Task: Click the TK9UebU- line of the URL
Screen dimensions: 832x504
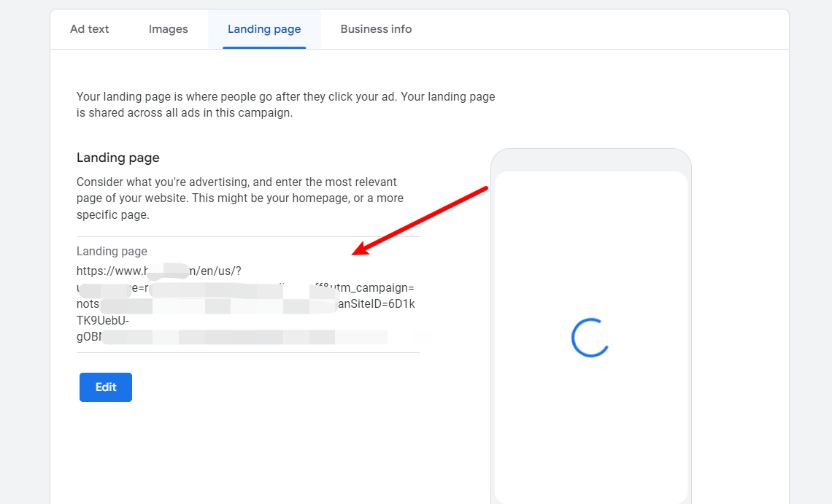Action: [x=103, y=320]
